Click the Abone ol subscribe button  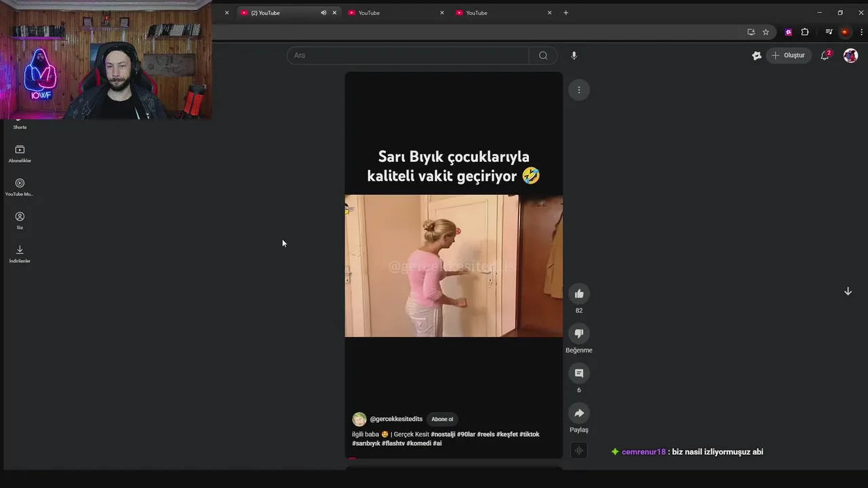click(442, 419)
